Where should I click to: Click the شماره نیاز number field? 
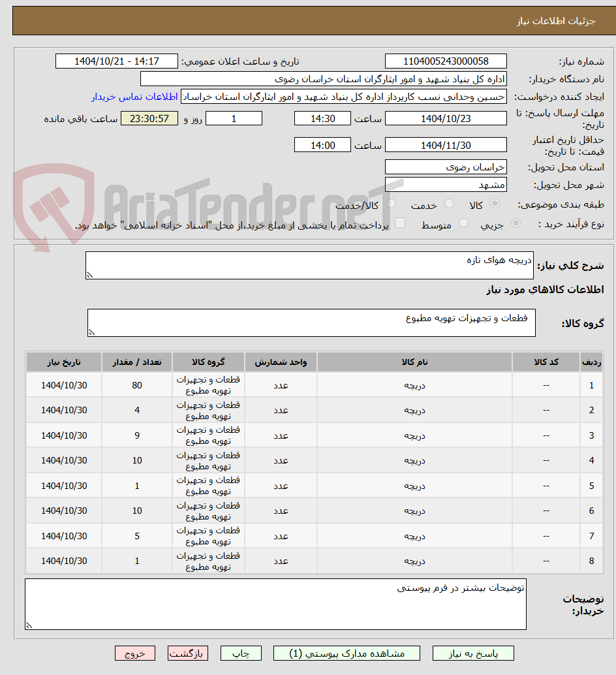446,61
